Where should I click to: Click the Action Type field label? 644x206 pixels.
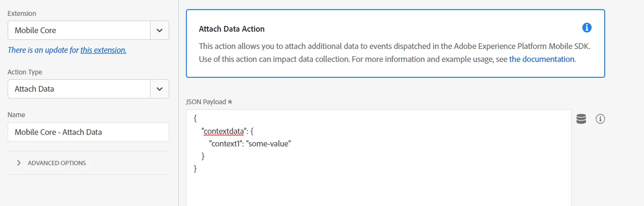point(25,72)
